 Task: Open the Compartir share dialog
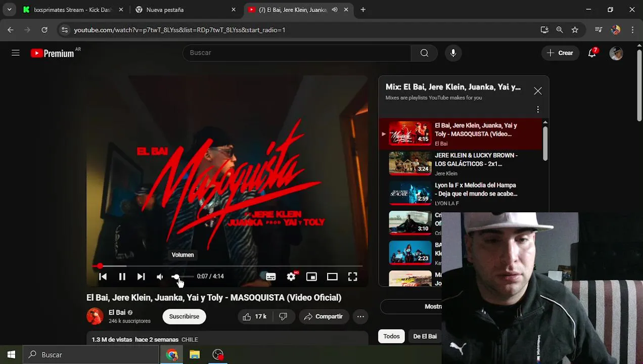[324, 316]
